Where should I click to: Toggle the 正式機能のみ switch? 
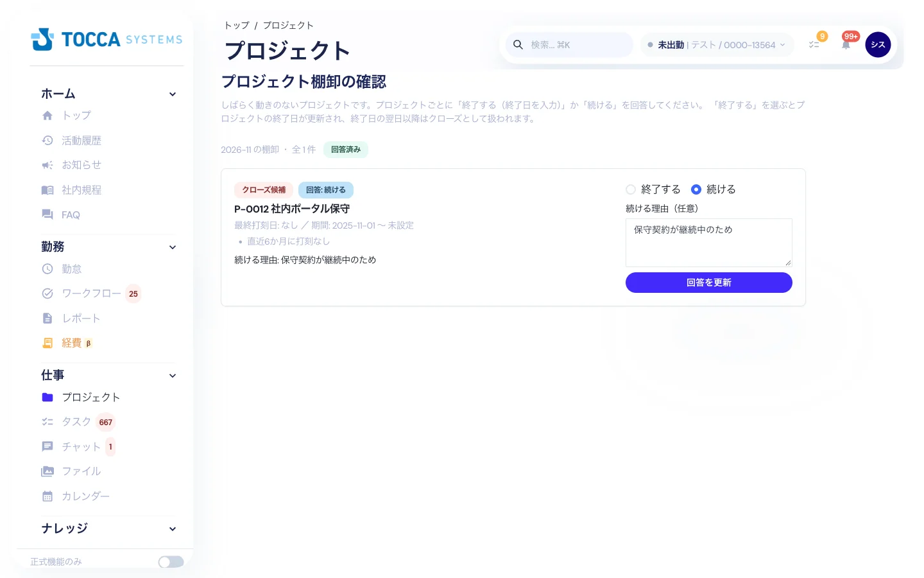tap(171, 562)
